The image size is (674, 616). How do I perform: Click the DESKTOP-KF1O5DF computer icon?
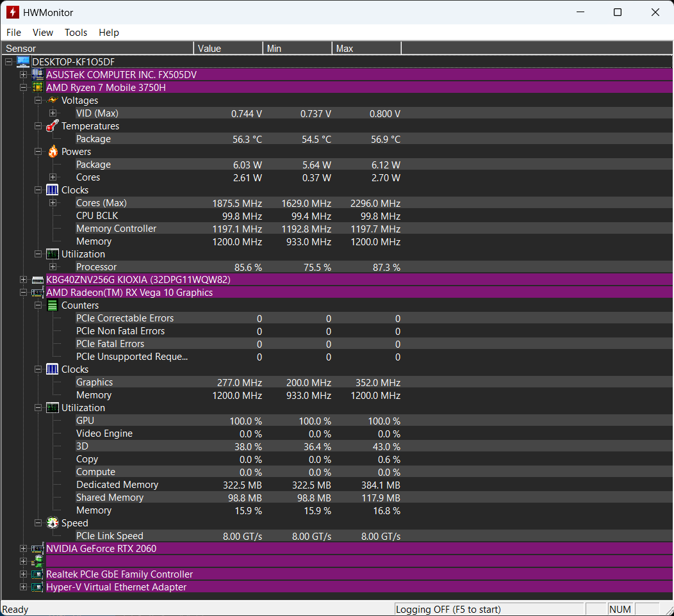[23, 62]
